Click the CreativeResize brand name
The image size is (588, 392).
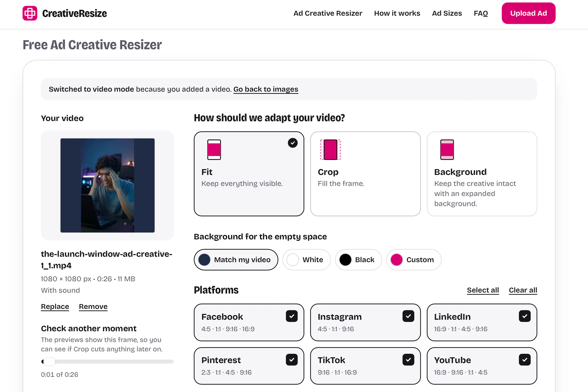coord(74,13)
